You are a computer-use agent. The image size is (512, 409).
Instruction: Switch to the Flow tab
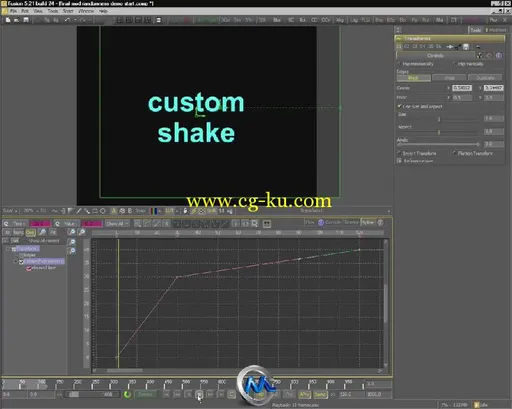310,222
